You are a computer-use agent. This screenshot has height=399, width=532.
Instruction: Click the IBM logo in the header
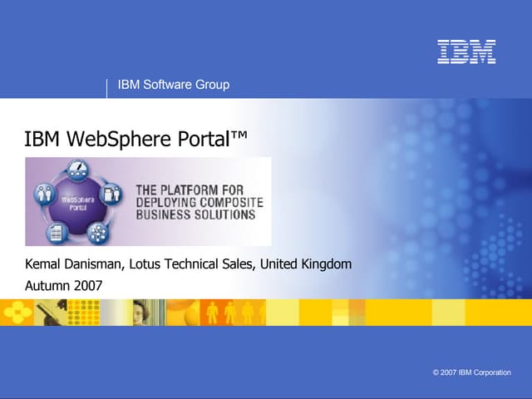466,52
